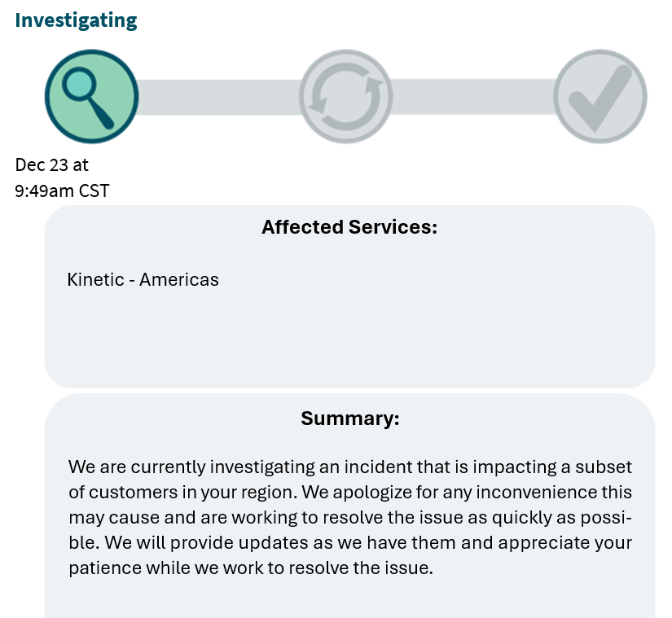Screen dimensions: 672x618
Task: Click the circular arrows stage icon
Action: click(x=346, y=97)
